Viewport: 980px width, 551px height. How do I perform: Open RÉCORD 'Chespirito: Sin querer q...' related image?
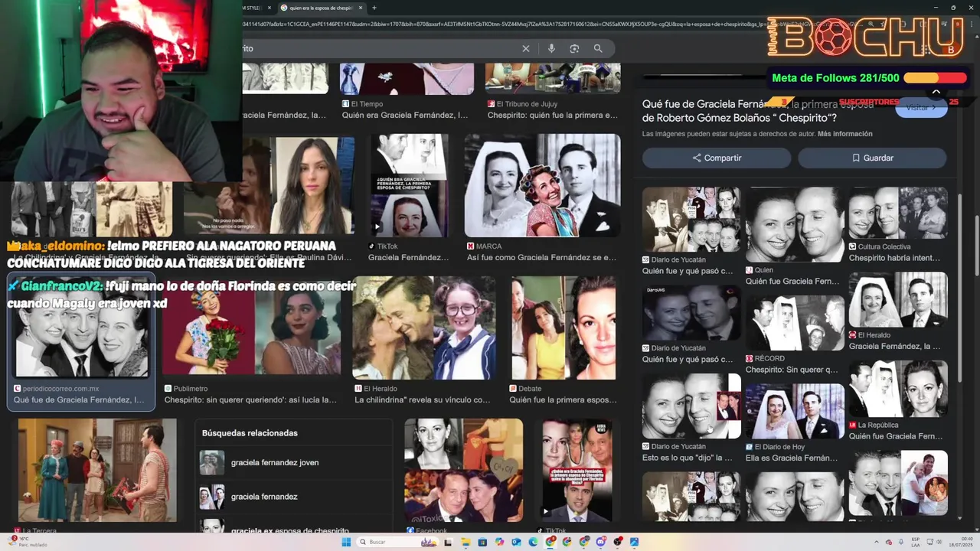(x=795, y=323)
